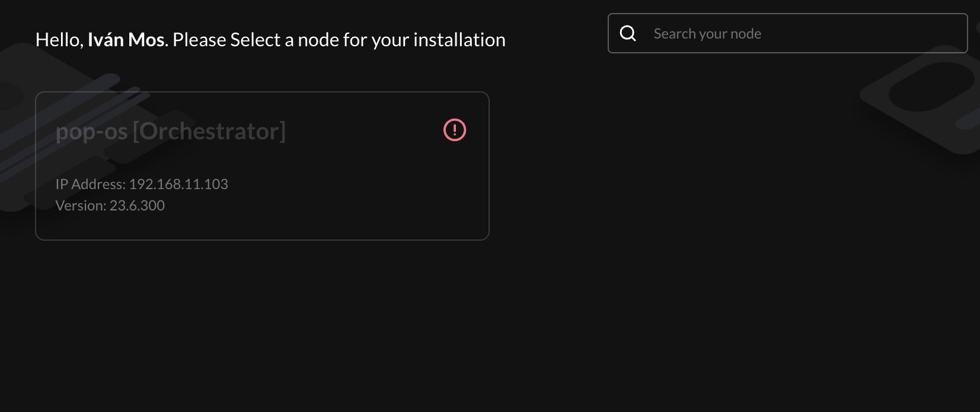Click the alert circle on the Orchestrator card

coord(454,130)
